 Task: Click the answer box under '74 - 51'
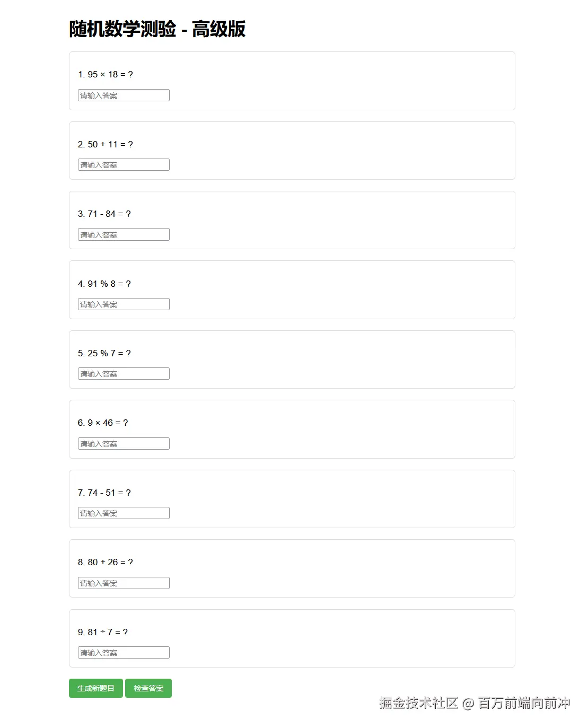123,513
